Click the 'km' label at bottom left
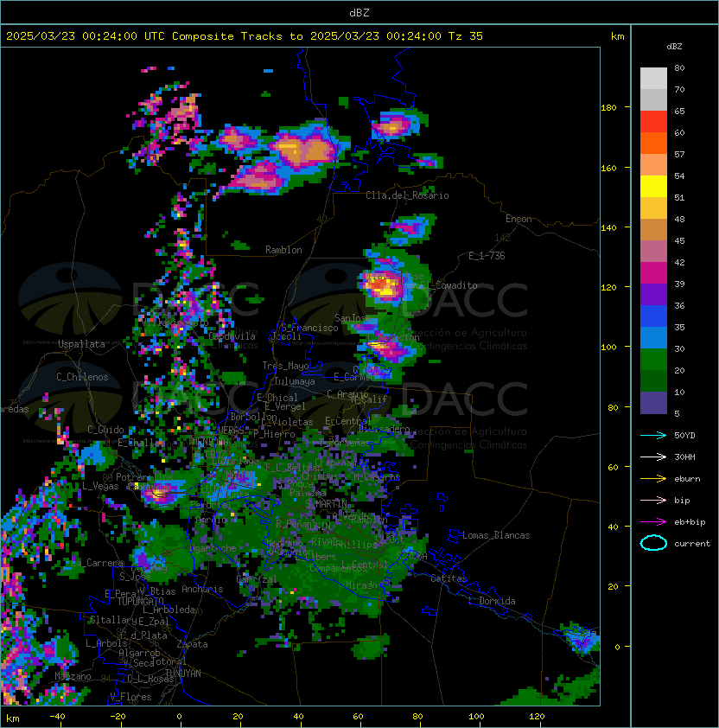Screen dimensions: 719x728 13,718
